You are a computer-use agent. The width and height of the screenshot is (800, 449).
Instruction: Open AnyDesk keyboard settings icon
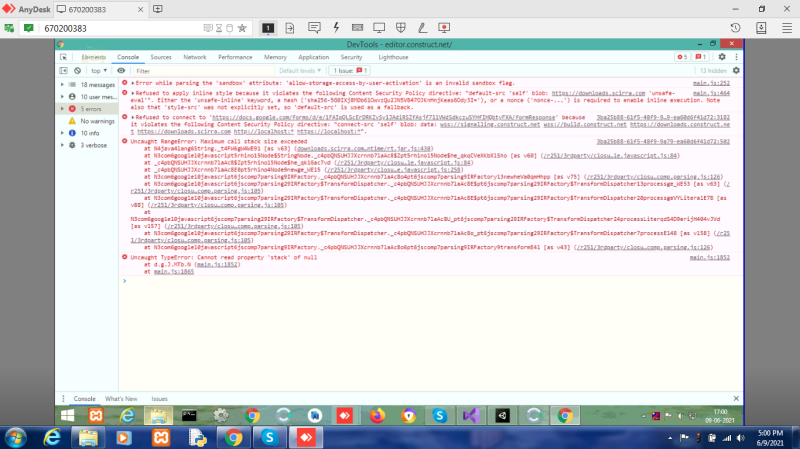click(357, 28)
